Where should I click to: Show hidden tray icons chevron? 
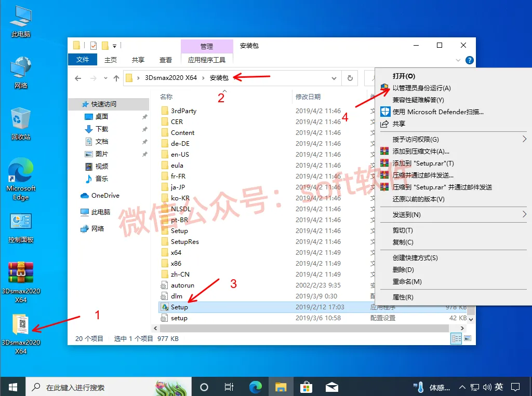[462, 387]
